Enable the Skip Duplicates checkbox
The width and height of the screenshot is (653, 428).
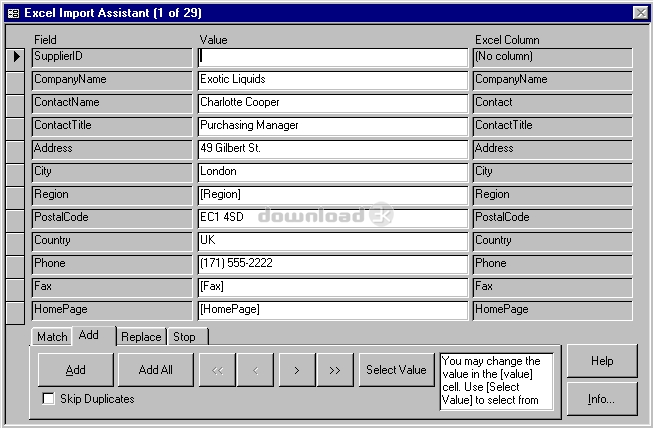(x=49, y=399)
